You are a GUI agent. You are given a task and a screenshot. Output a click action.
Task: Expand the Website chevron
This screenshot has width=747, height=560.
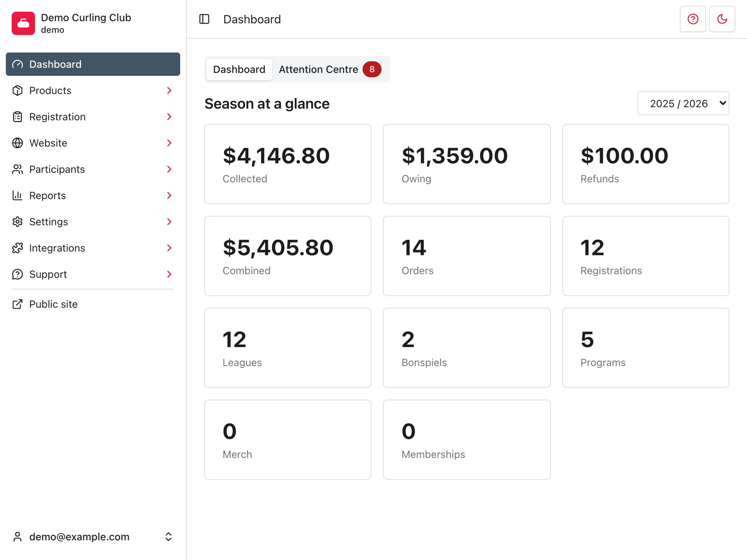(x=169, y=143)
